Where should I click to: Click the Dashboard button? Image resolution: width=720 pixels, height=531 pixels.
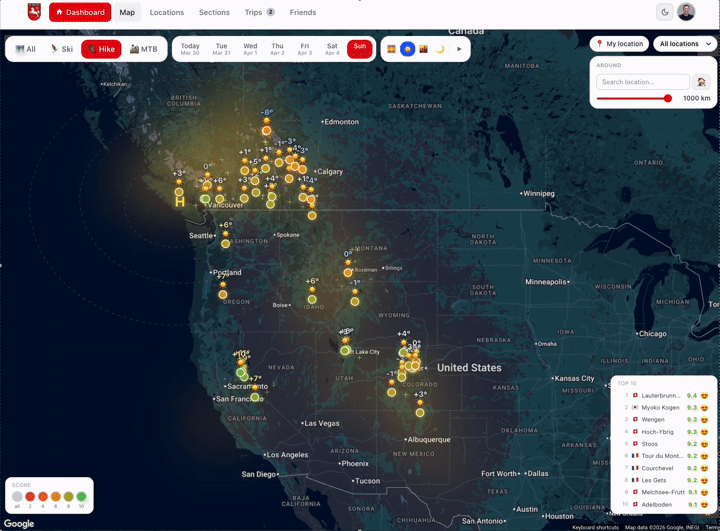pos(80,13)
